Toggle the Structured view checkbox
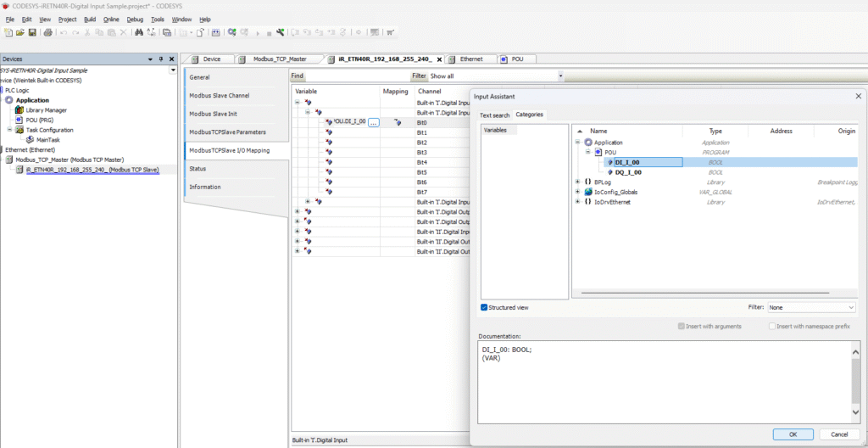 tap(484, 307)
